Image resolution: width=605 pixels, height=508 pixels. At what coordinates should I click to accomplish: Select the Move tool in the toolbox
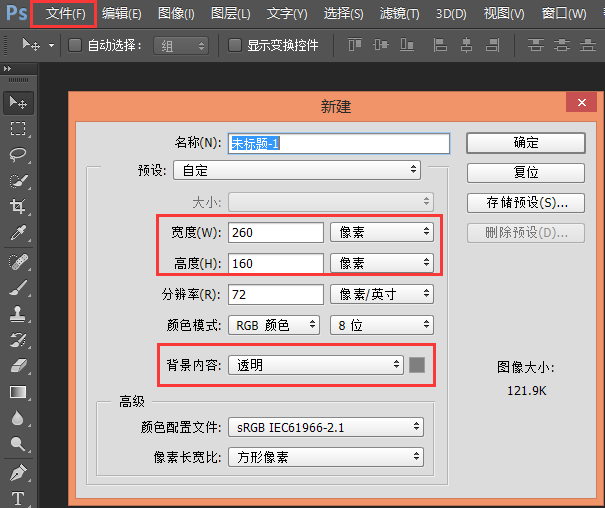tap(18, 103)
